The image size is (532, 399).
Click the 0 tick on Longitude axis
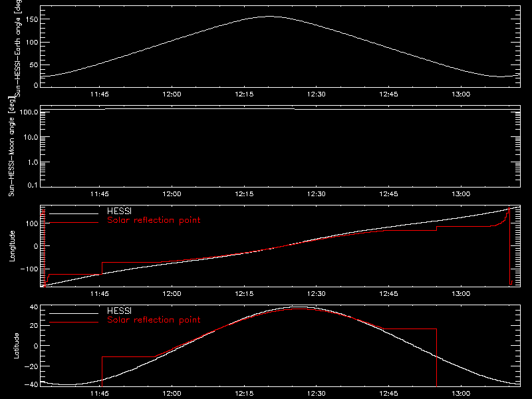pyautogui.click(x=36, y=246)
